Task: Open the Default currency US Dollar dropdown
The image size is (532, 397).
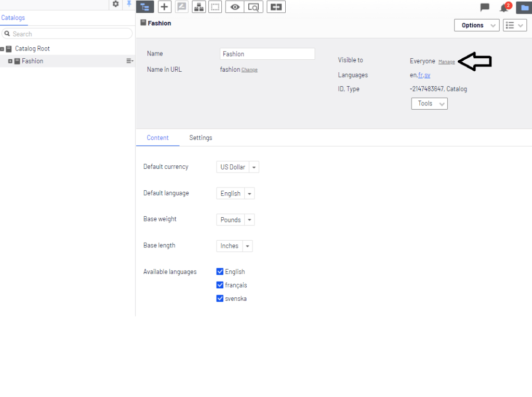Action: point(237,167)
